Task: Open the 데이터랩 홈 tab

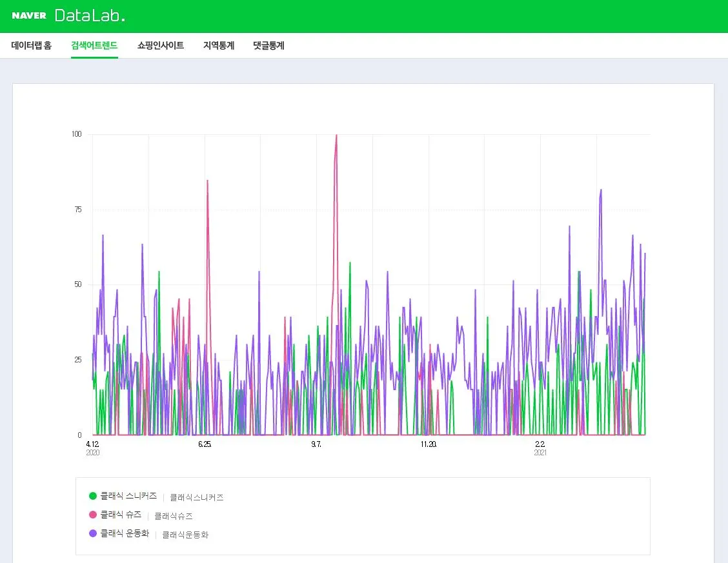Action: (32, 45)
